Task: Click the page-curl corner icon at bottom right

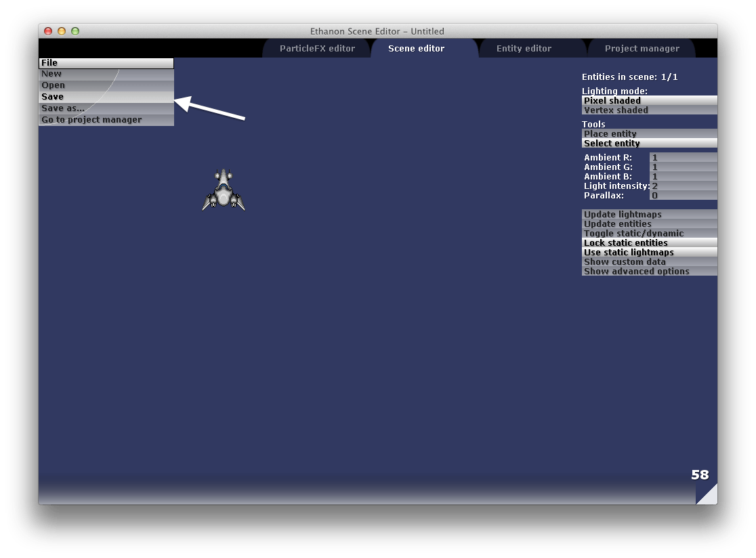Action: click(x=707, y=495)
